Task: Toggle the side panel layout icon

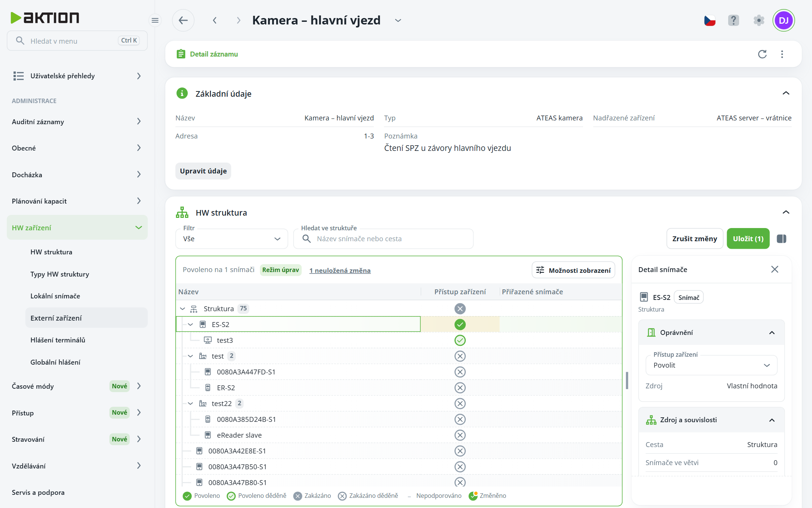Action: [782, 239]
